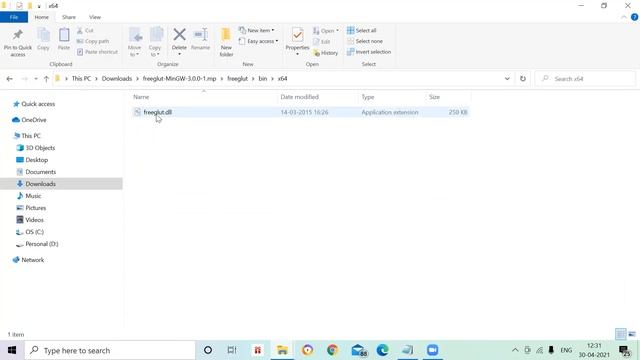Viewport: 640px width, 360px height.
Task: Switch to the Home tab
Action: click(x=42, y=17)
